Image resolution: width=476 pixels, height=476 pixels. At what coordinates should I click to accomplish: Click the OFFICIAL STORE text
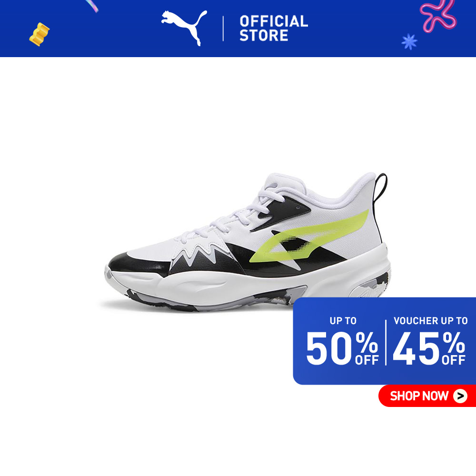coord(274,28)
